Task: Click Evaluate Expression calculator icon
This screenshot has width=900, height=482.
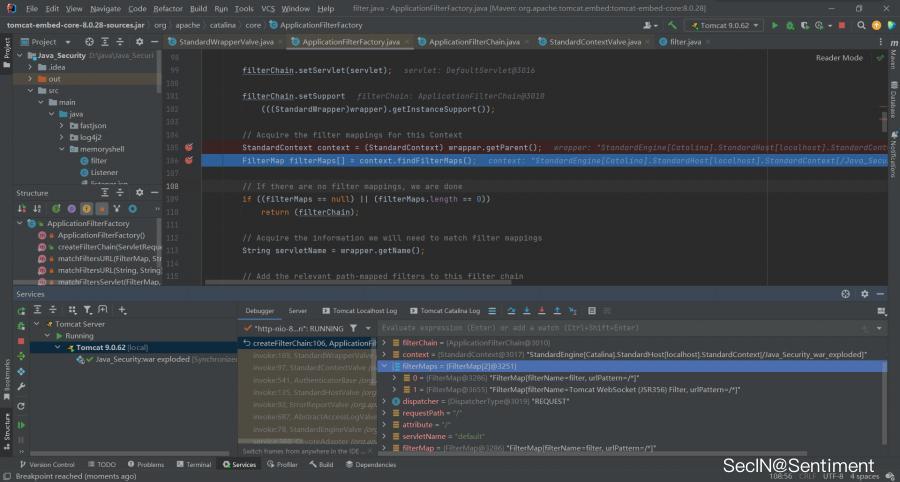Action: click(592, 311)
